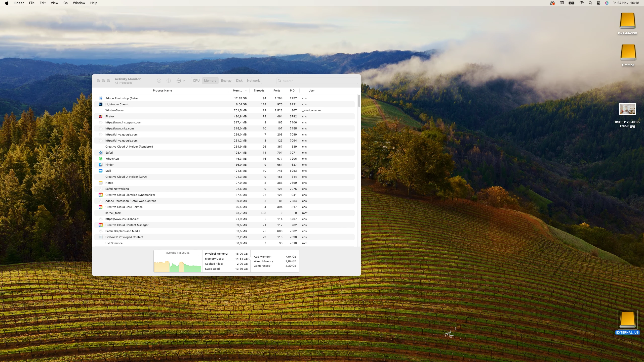
Task: Open the PortableSSD drive icon on desktop
Action: pos(627,21)
